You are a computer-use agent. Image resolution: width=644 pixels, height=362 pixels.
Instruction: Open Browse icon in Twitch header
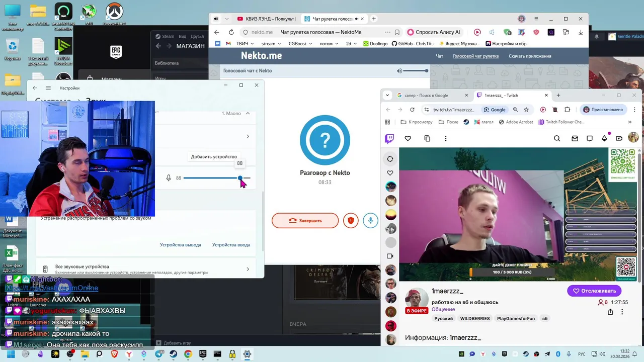tap(427, 138)
